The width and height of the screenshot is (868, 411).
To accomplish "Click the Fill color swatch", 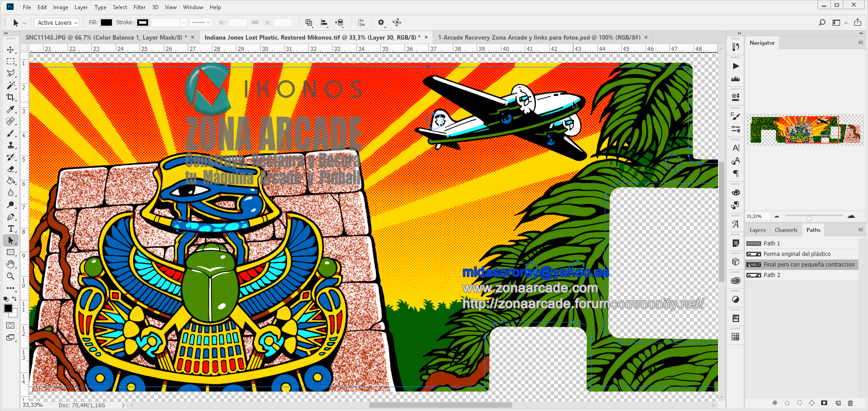I will (x=106, y=22).
